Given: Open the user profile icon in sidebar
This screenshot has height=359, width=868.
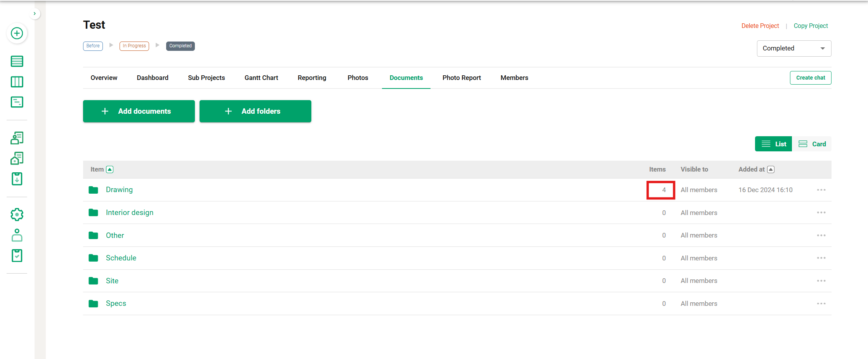Looking at the screenshot, I should (17, 235).
